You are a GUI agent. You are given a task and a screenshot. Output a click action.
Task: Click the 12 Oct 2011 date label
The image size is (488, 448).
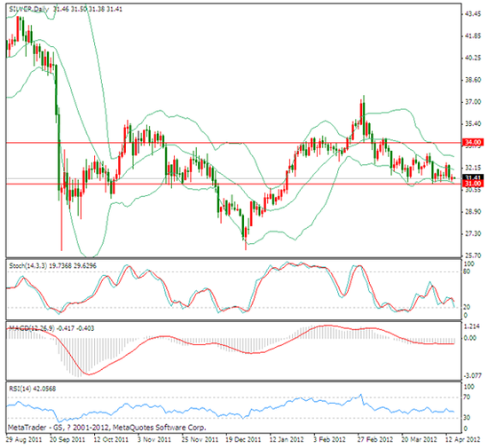(111, 440)
